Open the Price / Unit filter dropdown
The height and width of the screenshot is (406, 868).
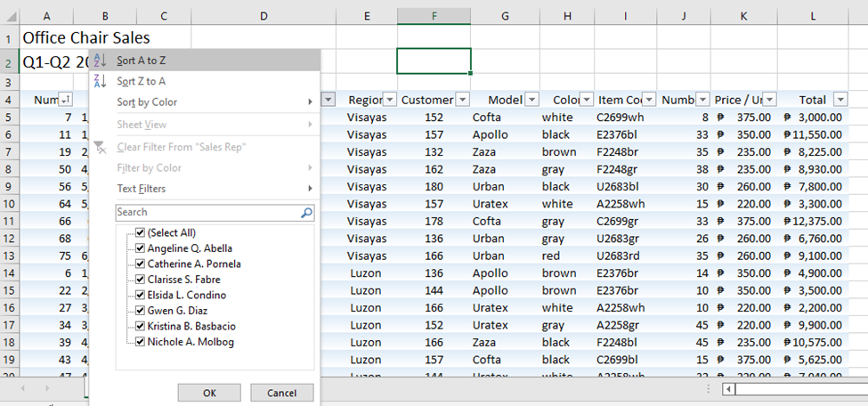click(769, 100)
